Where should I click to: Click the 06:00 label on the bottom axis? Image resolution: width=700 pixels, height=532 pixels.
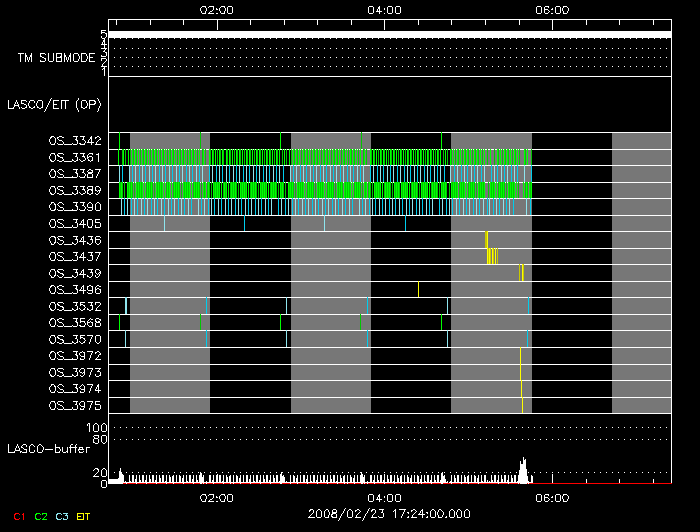click(x=552, y=498)
